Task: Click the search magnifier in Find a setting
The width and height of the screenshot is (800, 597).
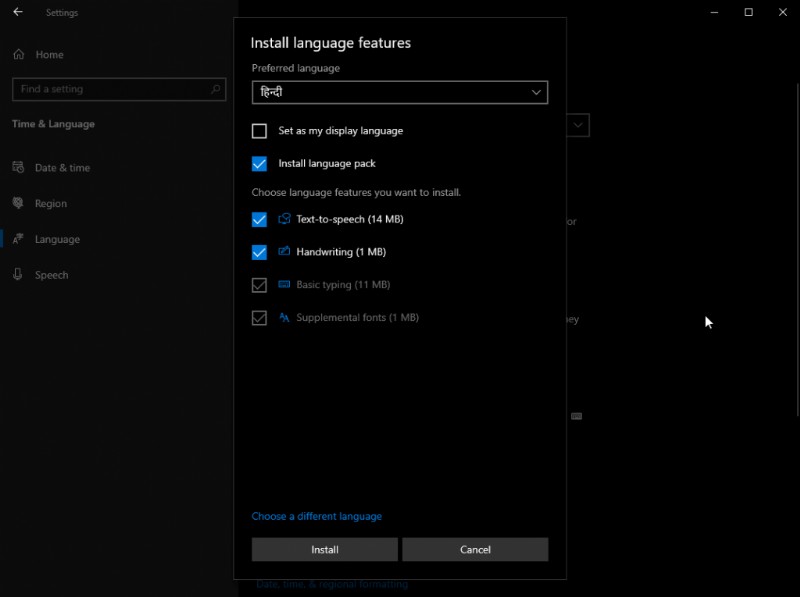Action: point(214,89)
